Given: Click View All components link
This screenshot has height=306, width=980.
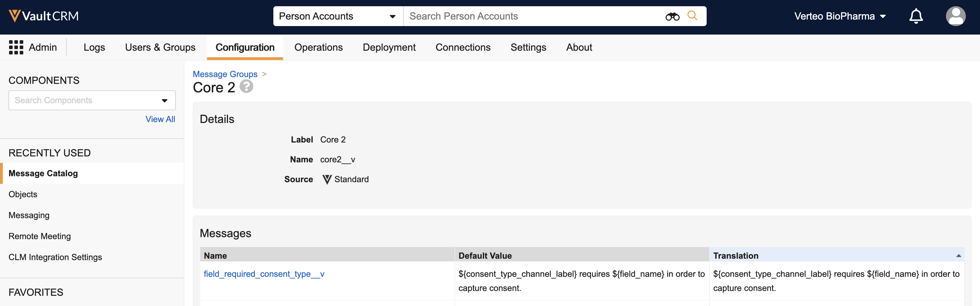Looking at the screenshot, I should [160, 119].
